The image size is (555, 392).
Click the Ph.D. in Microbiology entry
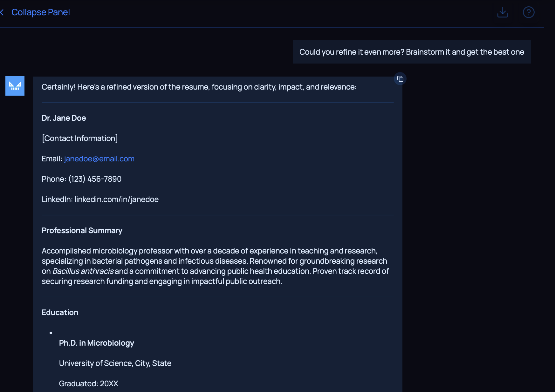(96, 343)
